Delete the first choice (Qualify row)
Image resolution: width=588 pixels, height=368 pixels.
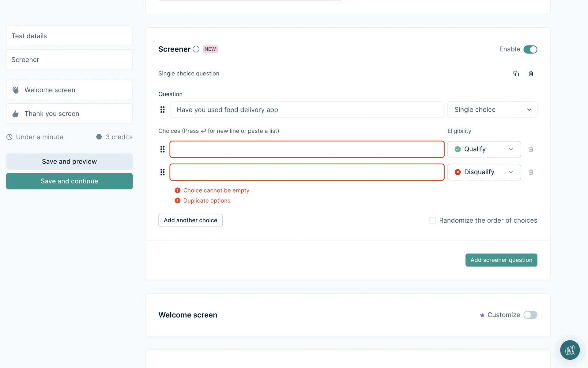(x=531, y=149)
